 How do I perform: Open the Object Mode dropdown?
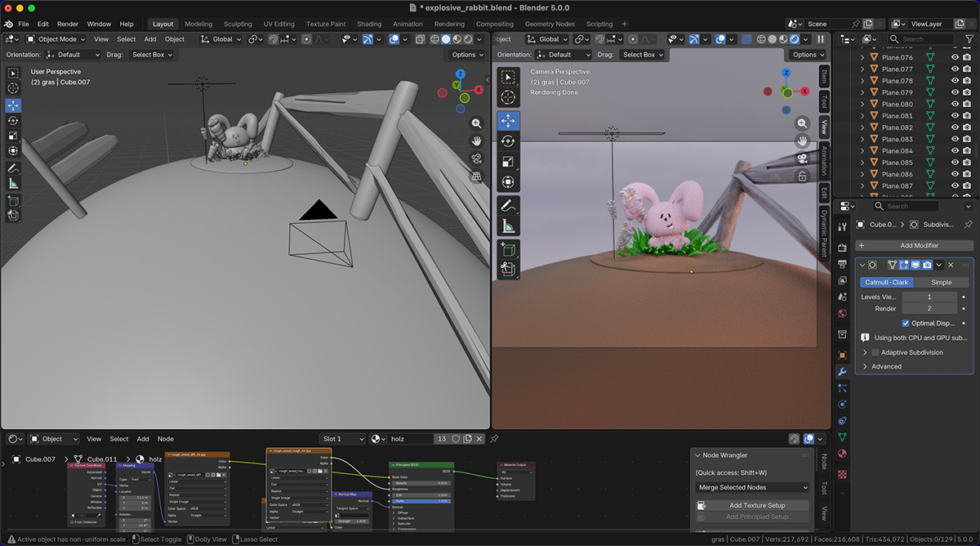pyautogui.click(x=56, y=38)
